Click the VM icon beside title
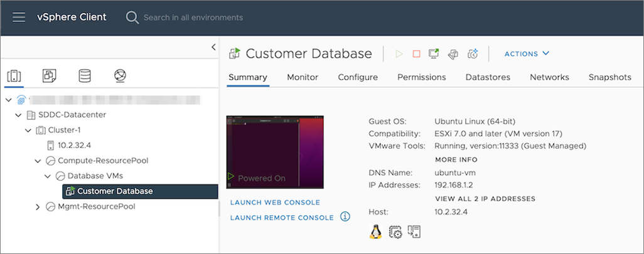The height and width of the screenshot is (254, 644). point(235,54)
